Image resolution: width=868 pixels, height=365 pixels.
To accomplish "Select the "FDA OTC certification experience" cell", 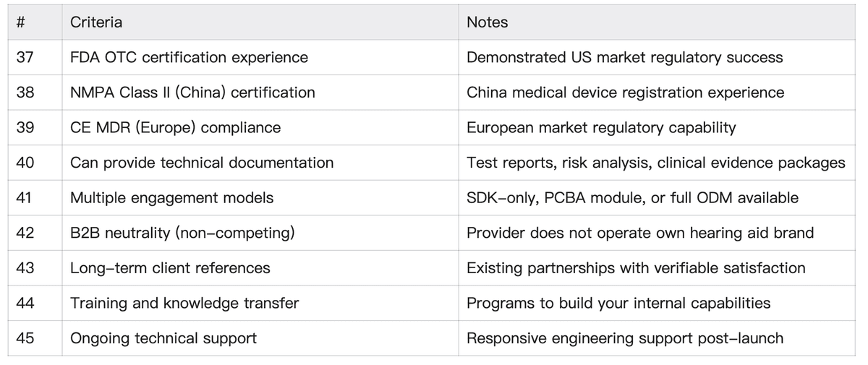I will click(x=189, y=57).
